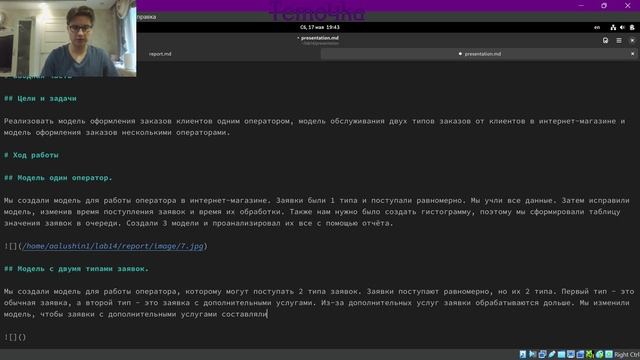Click the heading '## Цели и задачи'

[x=40, y=98]
